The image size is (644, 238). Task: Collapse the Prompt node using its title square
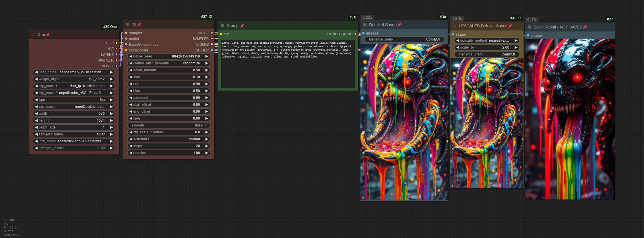coord(222,26)
